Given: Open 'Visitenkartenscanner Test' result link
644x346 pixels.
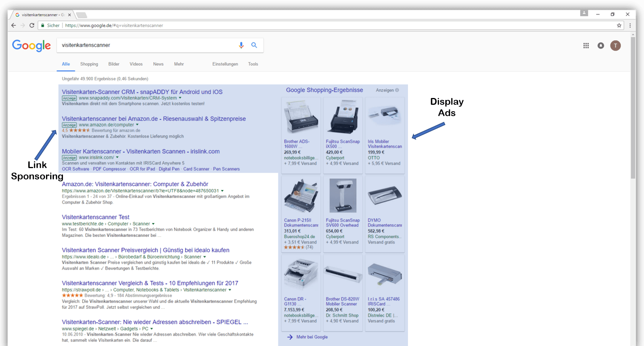Looking at the screenshot, I should click(95, 217).
